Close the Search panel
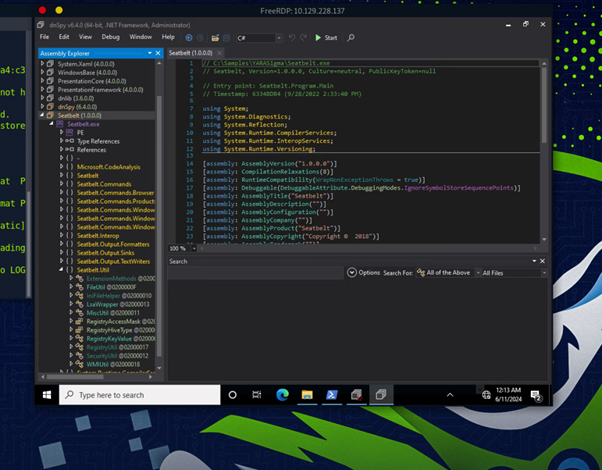Image resolution: width=602 pixels, height=470 pixels. 542,261
